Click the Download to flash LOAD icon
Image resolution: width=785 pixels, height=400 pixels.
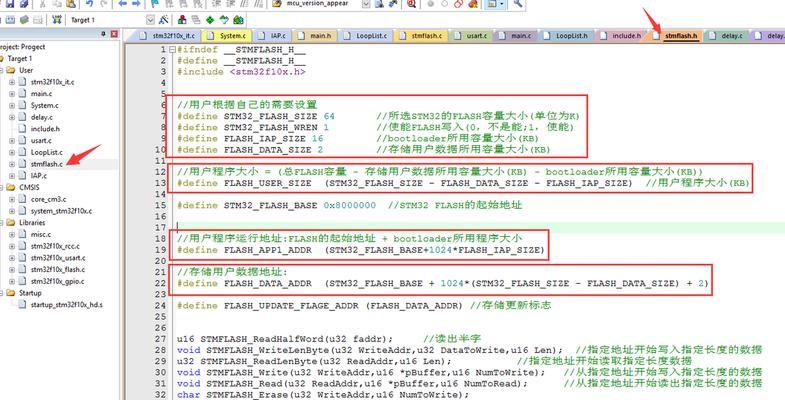(x=57, y=20)
